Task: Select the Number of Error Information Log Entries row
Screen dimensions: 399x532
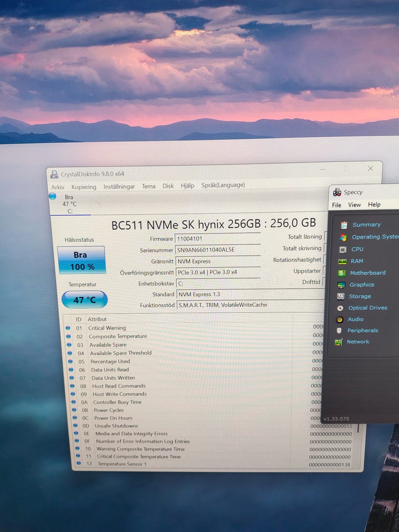Action: click(213, 441)
